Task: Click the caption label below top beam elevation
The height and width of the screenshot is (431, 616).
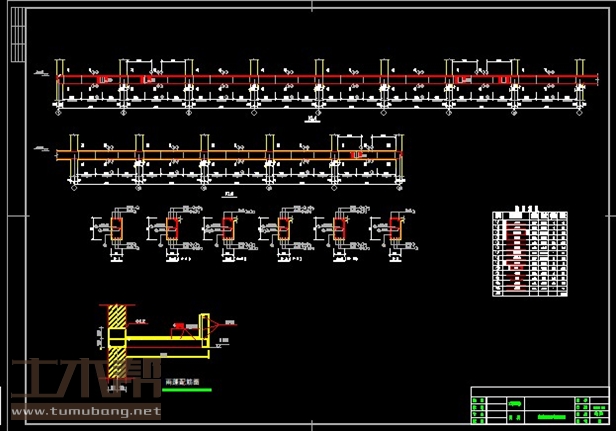Action: (x=310, y=118)
